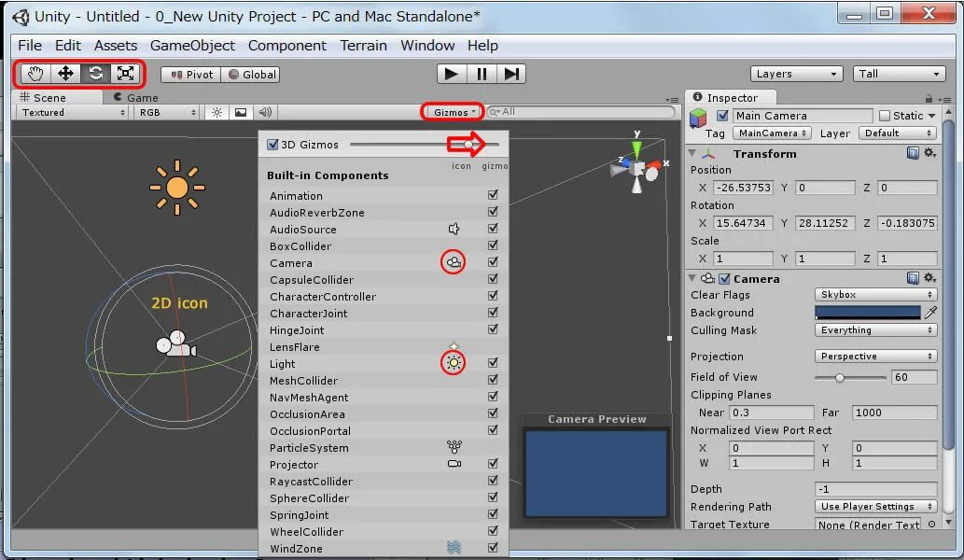Viewport: 964px width, 560px height.
Task: Click the Inspector lock icon
Action: tap(929, 98)
